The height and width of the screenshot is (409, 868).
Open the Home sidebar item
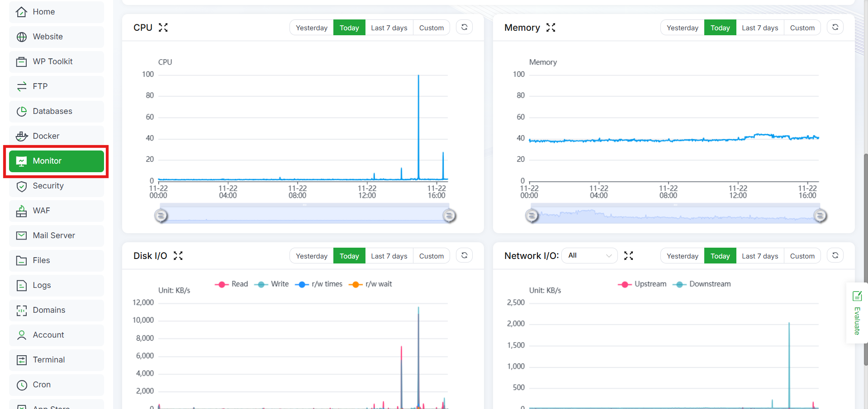(57, 12)
